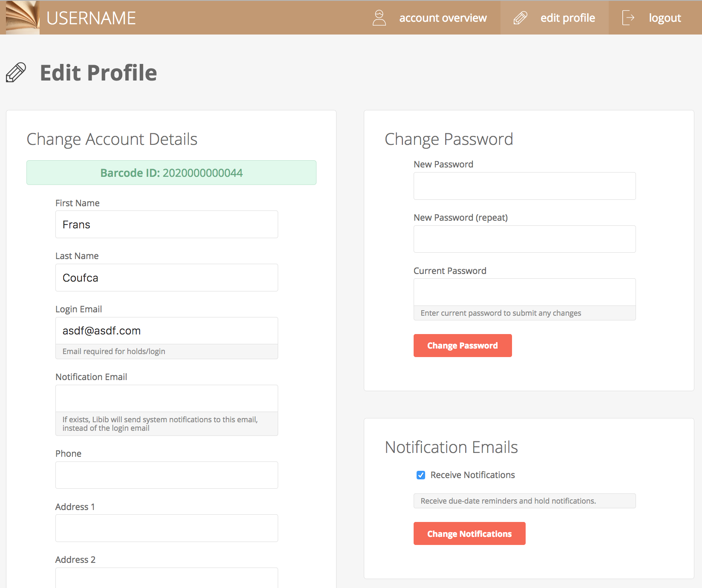This screenshot has width=702, height=588.
Task: Click the logout door arrow icon
Action: 628,18
